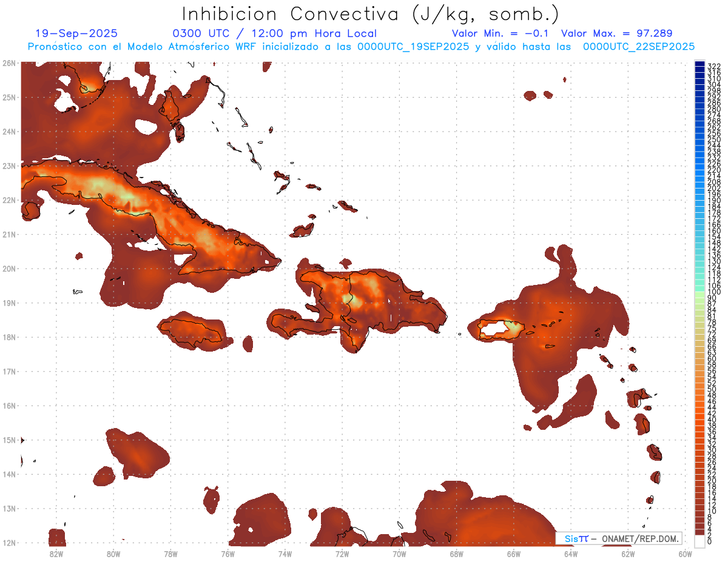This screenshot has height=562, width=728.
Task: Click the '322' value on the color scale
Action: [714, 66]
